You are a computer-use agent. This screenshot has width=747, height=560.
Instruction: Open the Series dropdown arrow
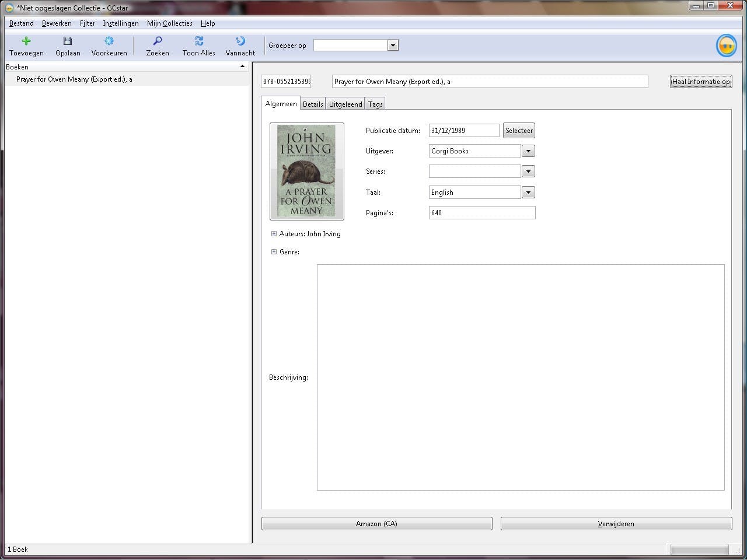click(528, 171)
